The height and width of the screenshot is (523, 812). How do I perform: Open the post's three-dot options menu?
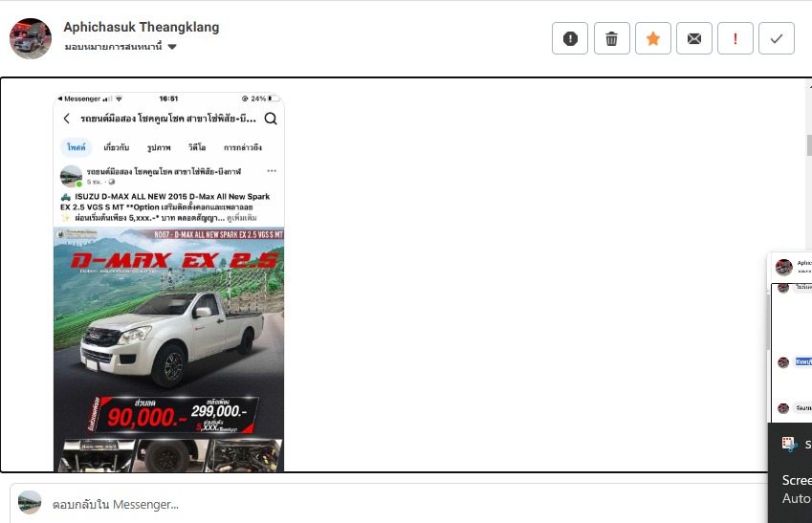point(272,171)
